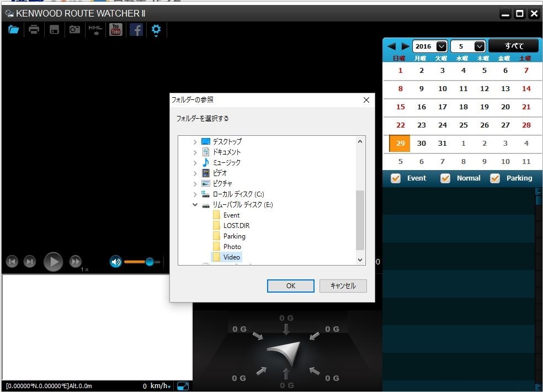The image size is (543, 392).
Task: Skip to previous file button
Action: tap(12, 261)
